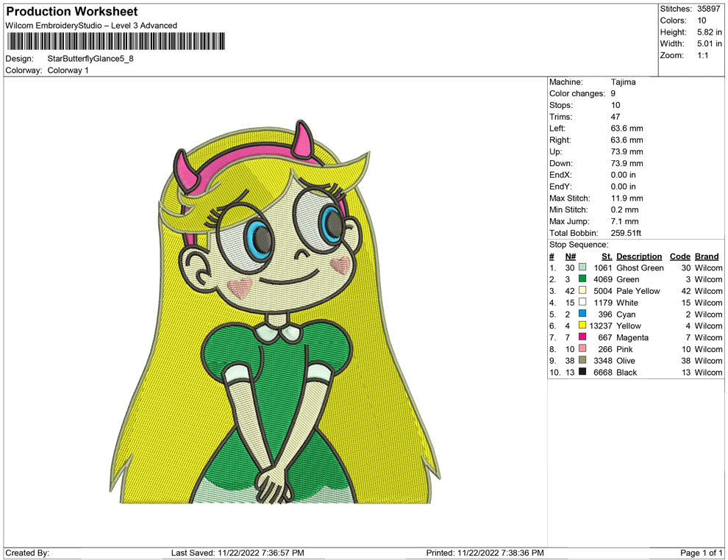
Task: Click the Description column header
Action: 639,256
